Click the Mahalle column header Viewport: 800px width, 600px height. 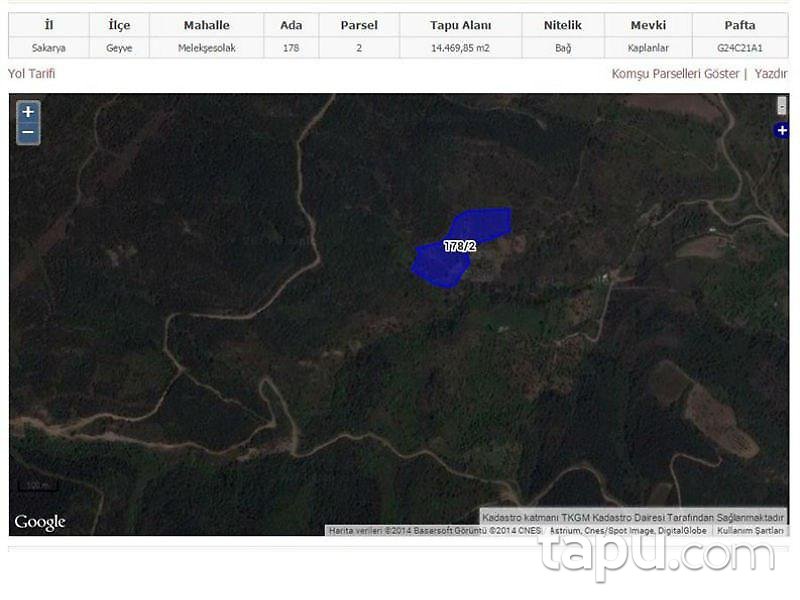point(206,25)
